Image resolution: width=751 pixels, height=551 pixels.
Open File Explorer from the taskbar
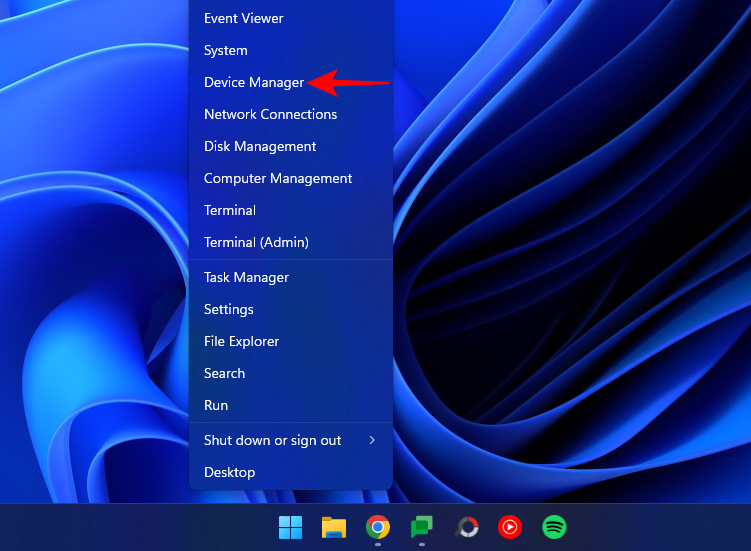333,527
